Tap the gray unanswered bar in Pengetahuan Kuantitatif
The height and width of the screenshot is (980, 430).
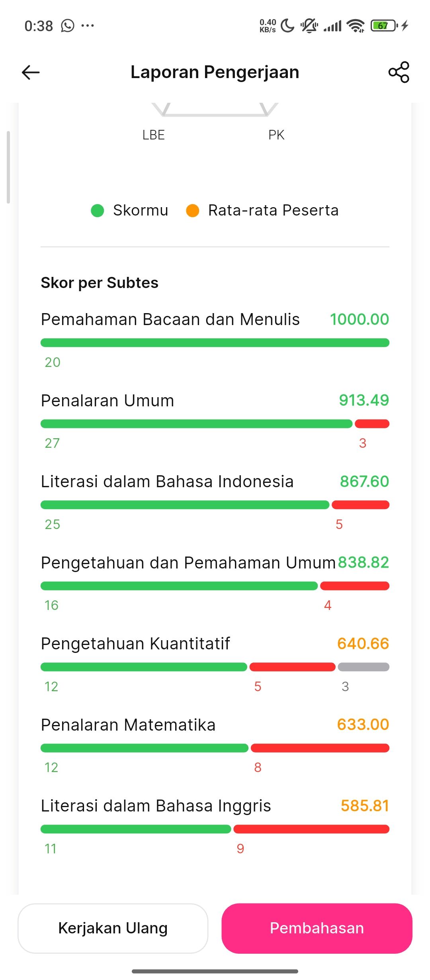tap(364, 667)
